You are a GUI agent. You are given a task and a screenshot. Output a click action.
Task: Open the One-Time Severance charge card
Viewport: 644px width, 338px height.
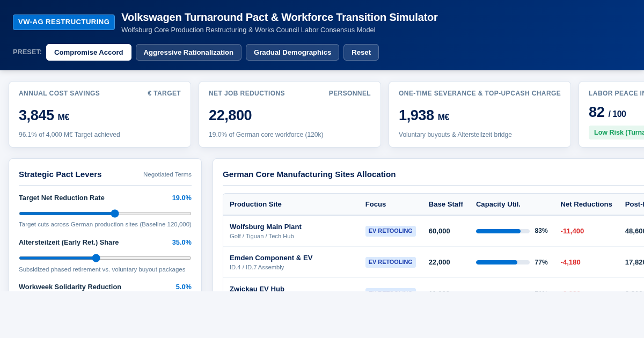click(480, 114)
